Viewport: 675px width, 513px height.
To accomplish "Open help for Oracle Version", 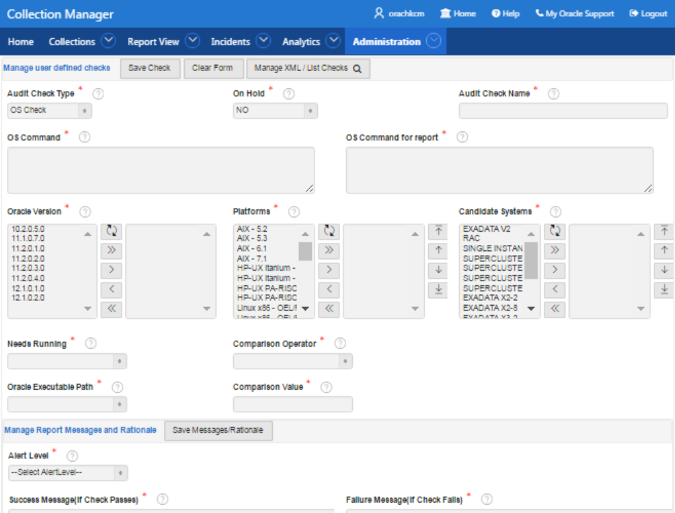I will pyautogui.click(x=85, y=211).
